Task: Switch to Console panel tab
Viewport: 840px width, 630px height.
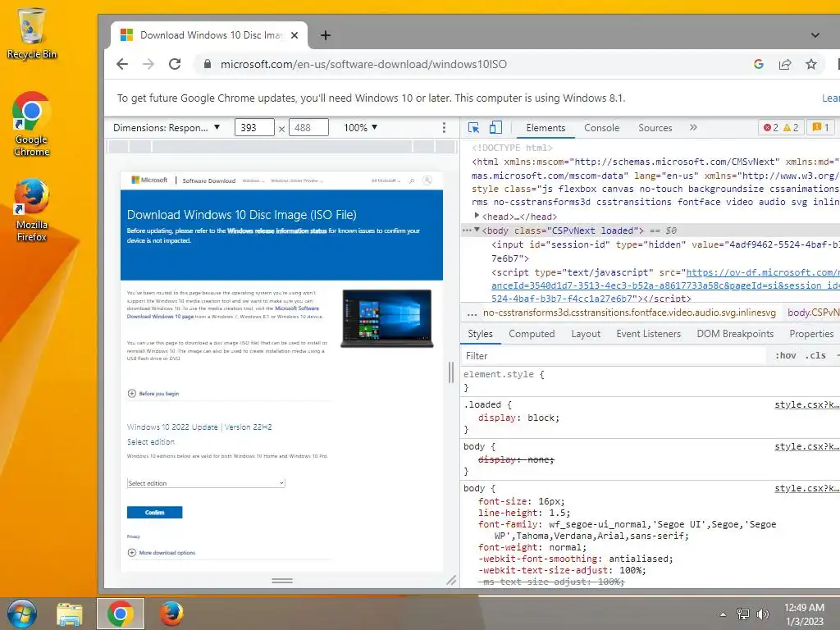Action: click(x=601, y=127)
